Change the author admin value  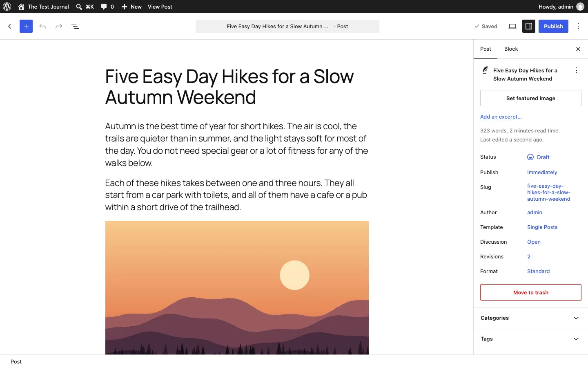coord(535,213)
